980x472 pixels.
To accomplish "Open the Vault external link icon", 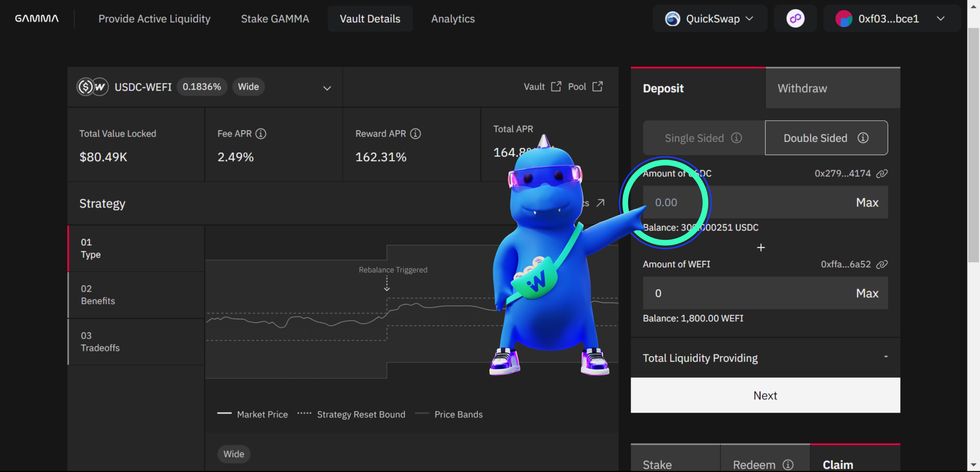I will [556, 86].
